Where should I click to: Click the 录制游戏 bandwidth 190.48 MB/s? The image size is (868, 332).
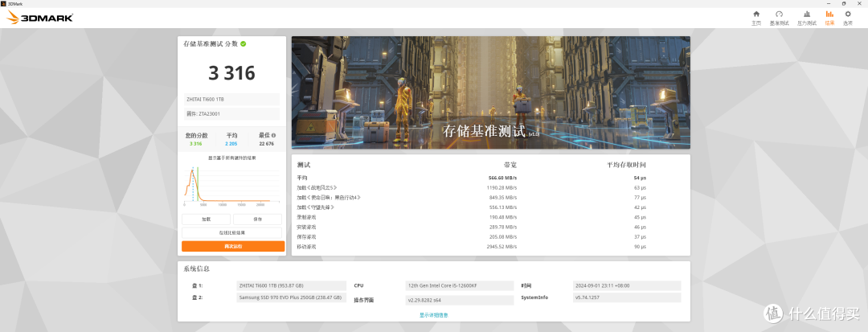pyautogui.click(x=503, y=217)
